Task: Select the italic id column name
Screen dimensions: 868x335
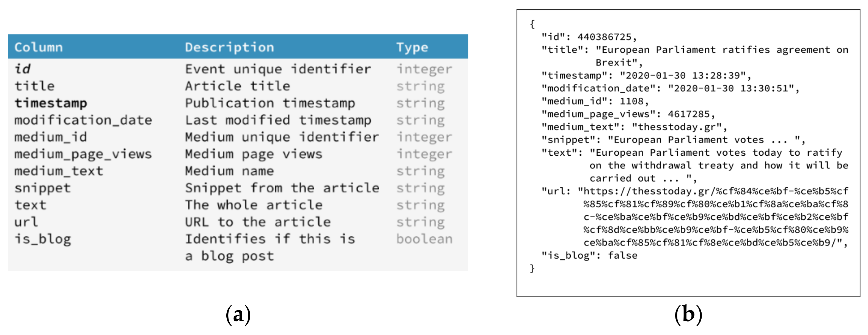Action: [23, 69]
